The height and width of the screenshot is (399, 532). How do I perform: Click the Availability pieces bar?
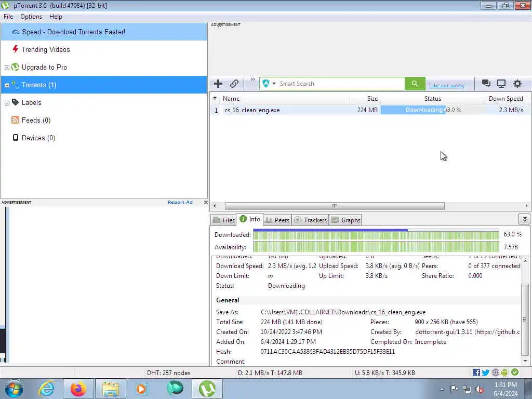[x=376, y=247]
